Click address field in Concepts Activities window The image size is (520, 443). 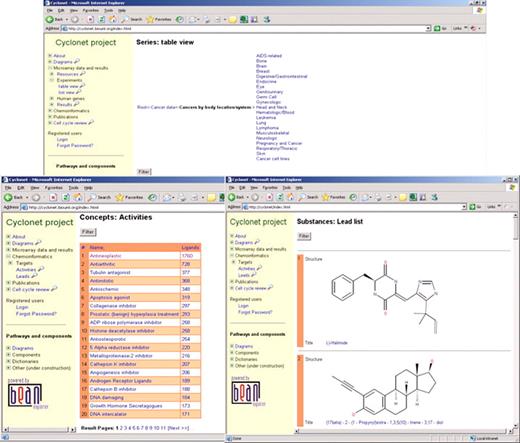point(123,207)
